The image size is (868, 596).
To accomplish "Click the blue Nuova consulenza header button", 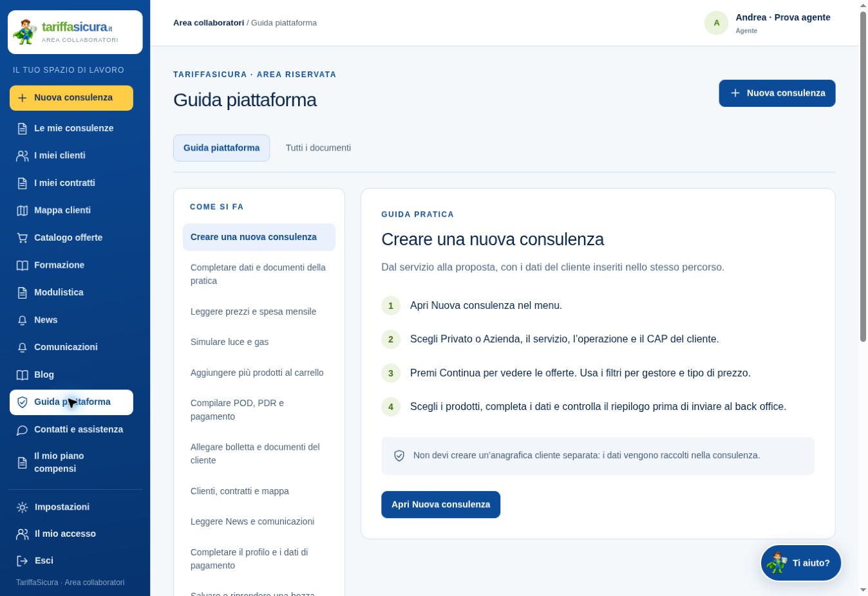I will pyautogui.click(x=777, y=93).
